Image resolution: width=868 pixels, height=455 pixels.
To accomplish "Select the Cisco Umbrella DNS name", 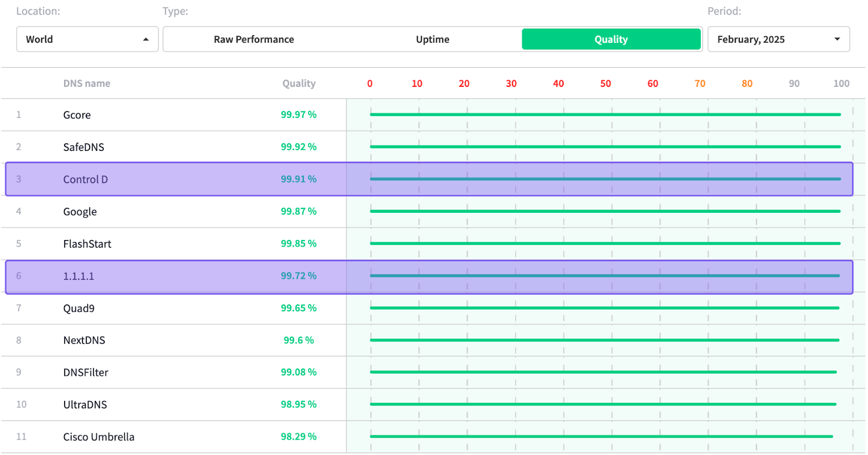I will [99, 437].
